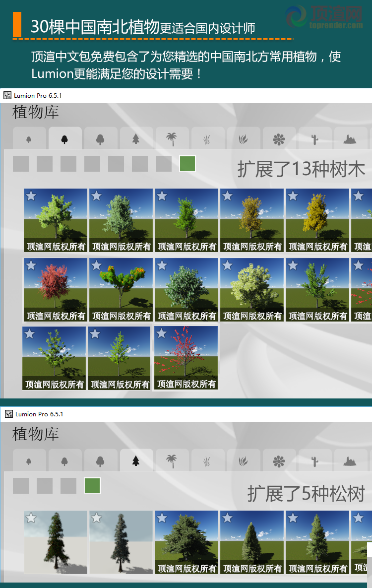The image size is (372, 588).
Task: Go to first gray page square in upper library
Action: [21, 164]
